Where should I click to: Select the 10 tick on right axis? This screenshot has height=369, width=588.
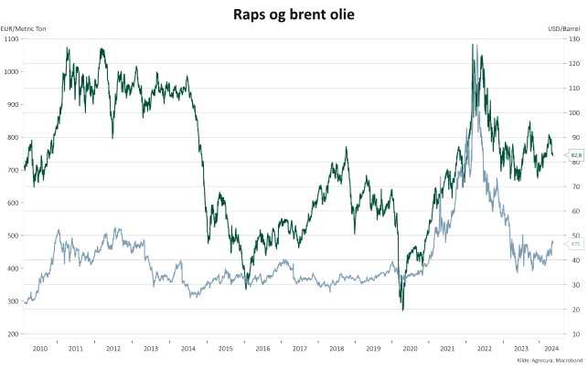click(x=573, y=334)
